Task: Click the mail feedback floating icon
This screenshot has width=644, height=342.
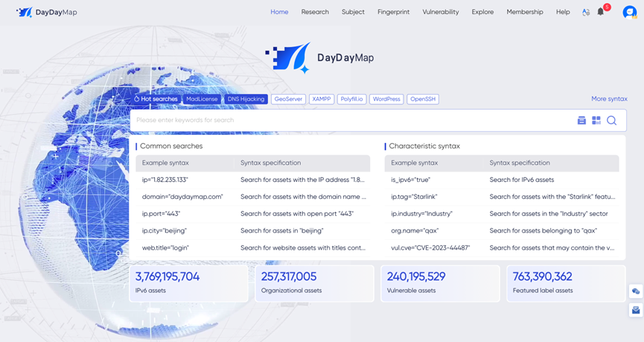Action: pos(636,310)
